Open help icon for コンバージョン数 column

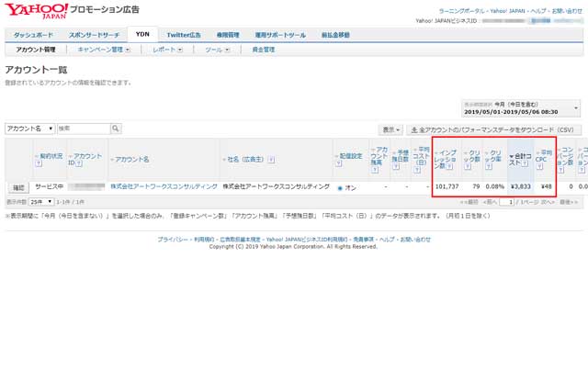pyautogui.click(x=560, y=170)
